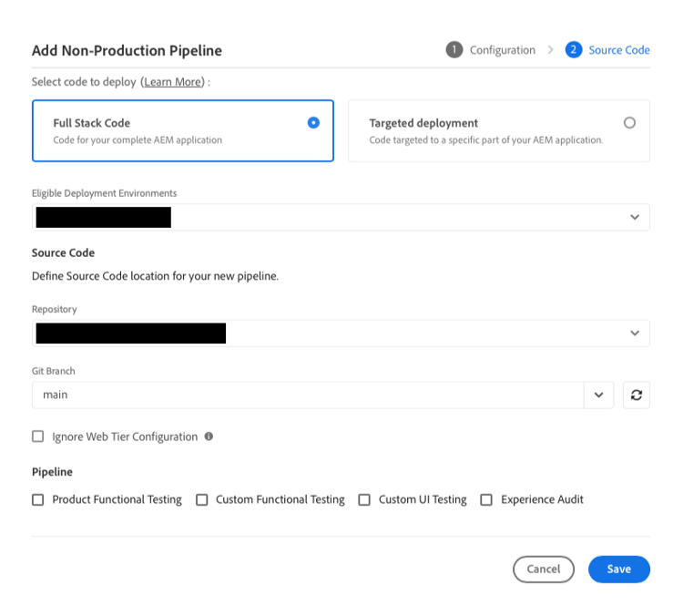683x616 pixels.
Task: Turn on the Experience Audit checkbox
Action: coord(486,499)
